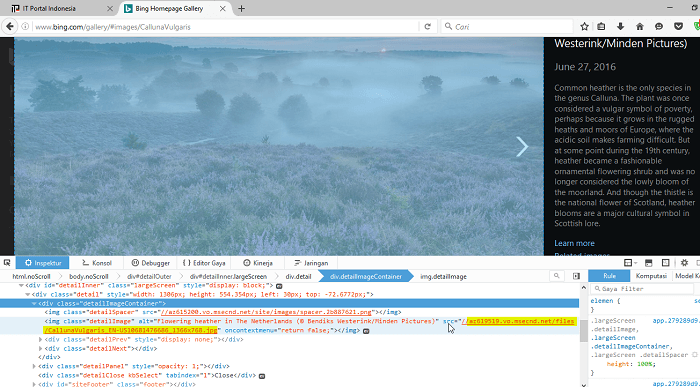Select div#detailOuter breadcrumb
This screenshot has height=387, width=700.
149,276
